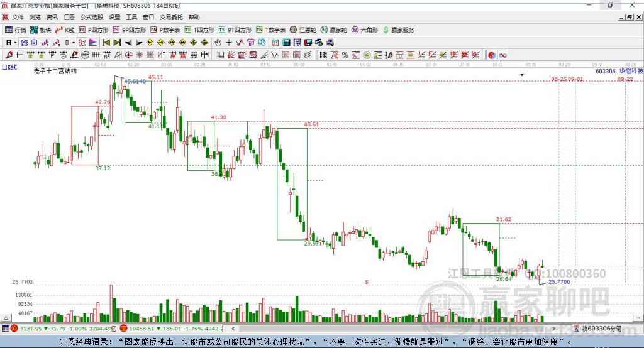The height and width of the screenshot is (348, 644).
Task: Select the hand pan tool
Action: [x=218, y=43]
